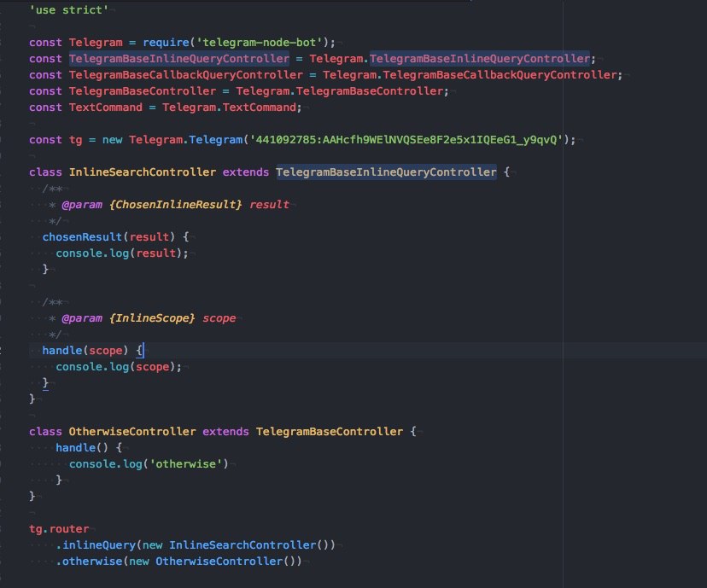Click extends keyword on OtherwiseController line
Screen dimensions: 707x588
pos(225,432)
